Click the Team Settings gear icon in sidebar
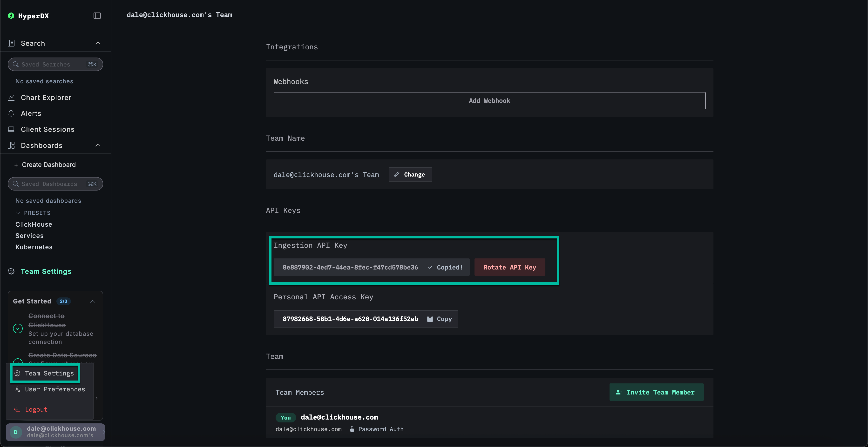 pos(11,271)
